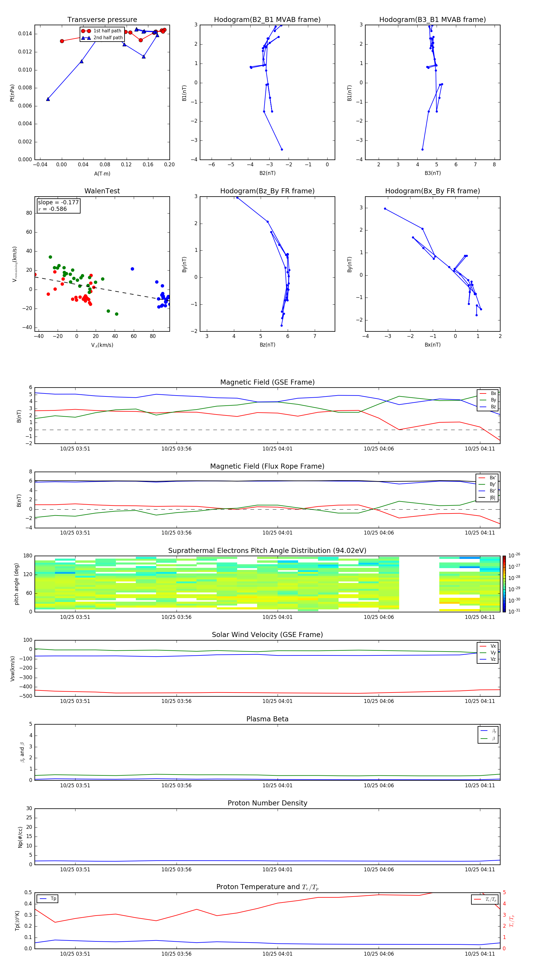Select 'Vy' in the velocity legend
The height and width of the screenshot is (980, 535).
tap(488, 652)
